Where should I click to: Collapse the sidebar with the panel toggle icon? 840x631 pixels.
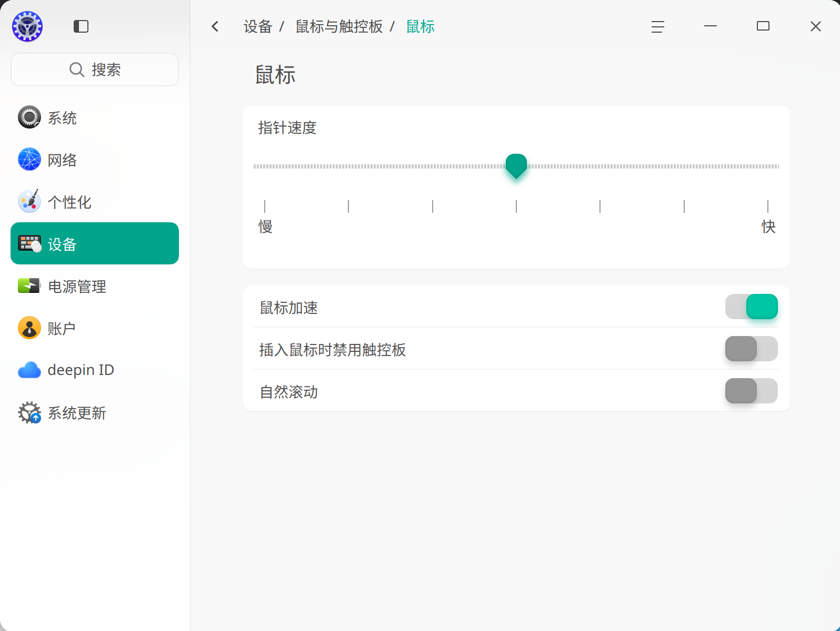coord(81,26)
